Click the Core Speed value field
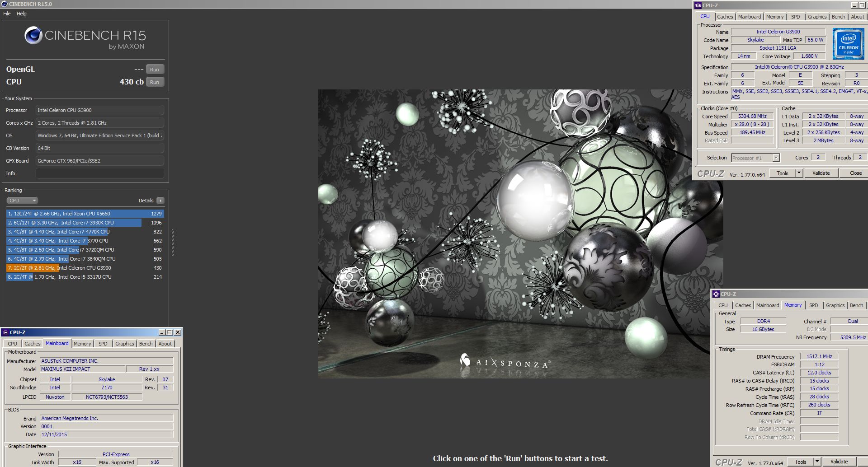Viewport: 868px width, 467px height. [752, 116]
